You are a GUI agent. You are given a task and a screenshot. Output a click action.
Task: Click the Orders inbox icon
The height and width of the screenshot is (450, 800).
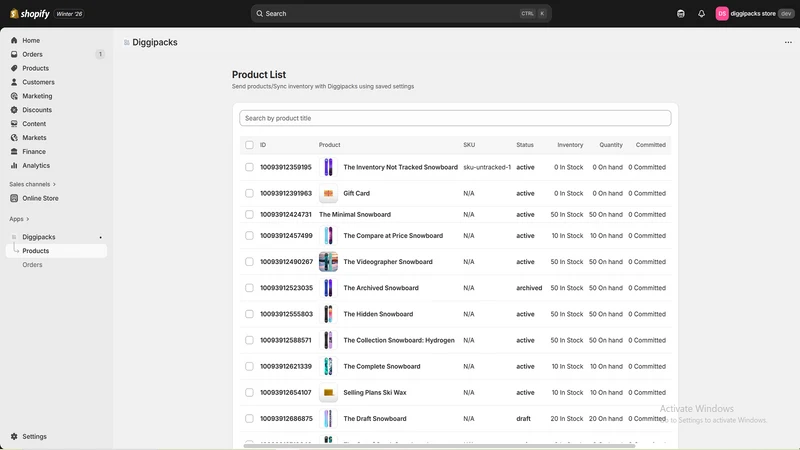click(x=14, y=54)
